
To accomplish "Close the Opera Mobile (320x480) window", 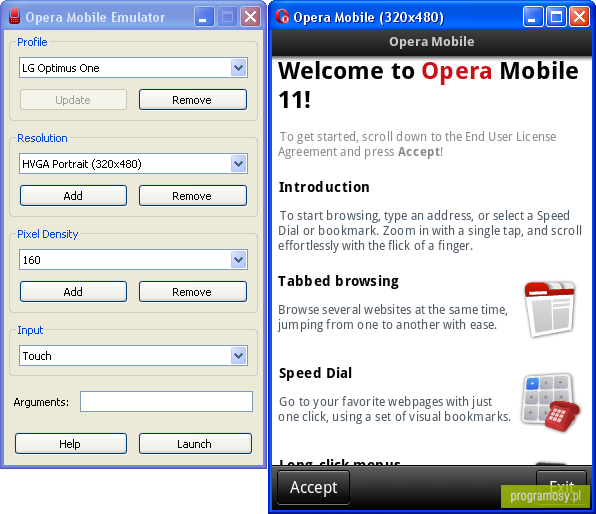I will 579,17.
